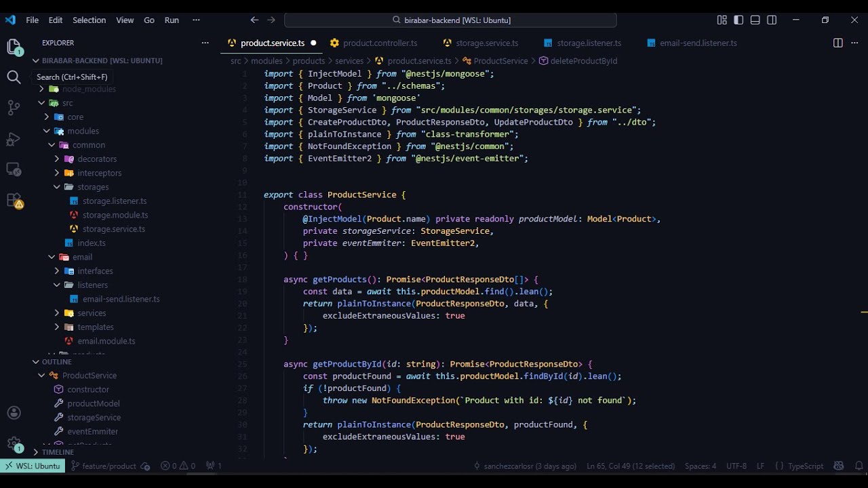The width and height of the screenshot is (868, 488).
Task: Click the Copilot status icon in status bar
Action: pyautogui.click(x=839, y=466)
